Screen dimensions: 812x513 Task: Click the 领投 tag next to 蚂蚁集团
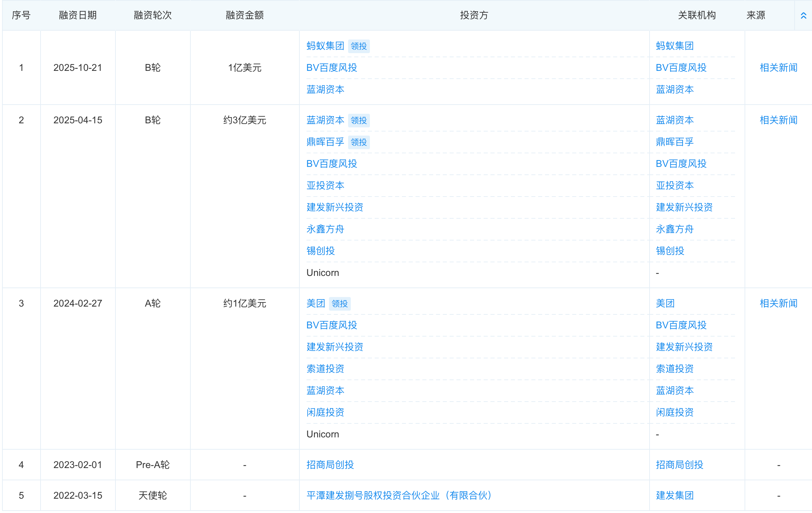(359, 46)
